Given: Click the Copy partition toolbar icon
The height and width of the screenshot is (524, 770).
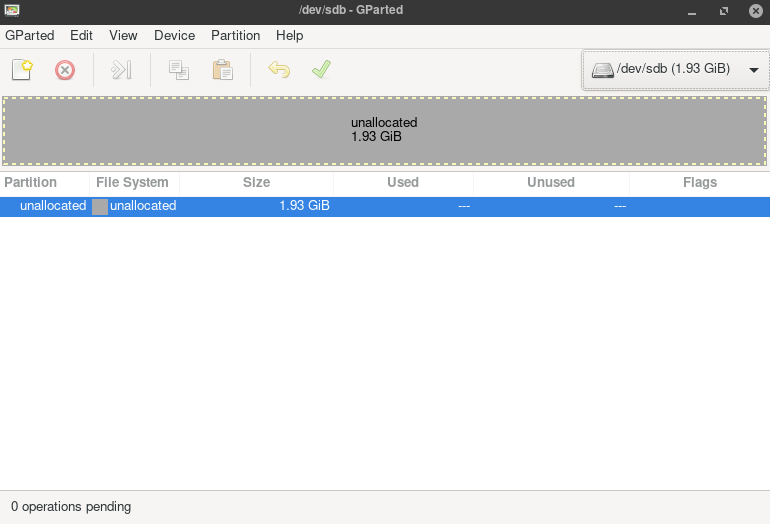Looking at the screenshot, I should coord(179,70).
